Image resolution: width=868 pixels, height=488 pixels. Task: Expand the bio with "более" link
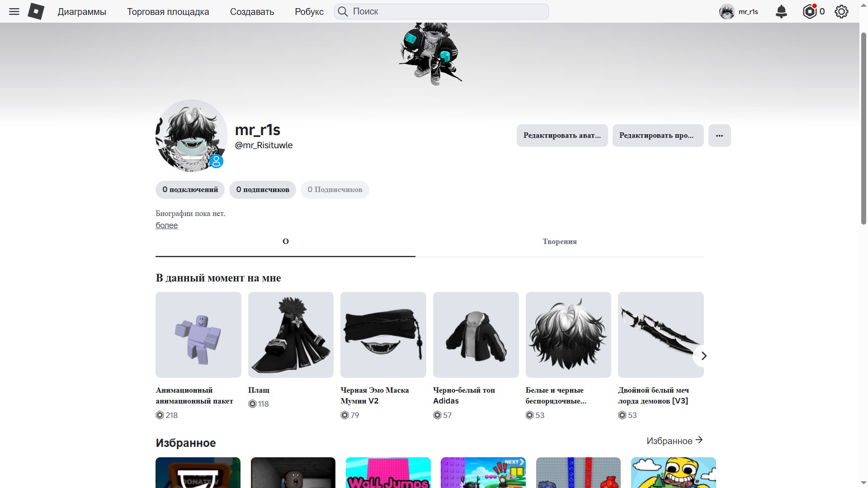(x=166, y=225)
